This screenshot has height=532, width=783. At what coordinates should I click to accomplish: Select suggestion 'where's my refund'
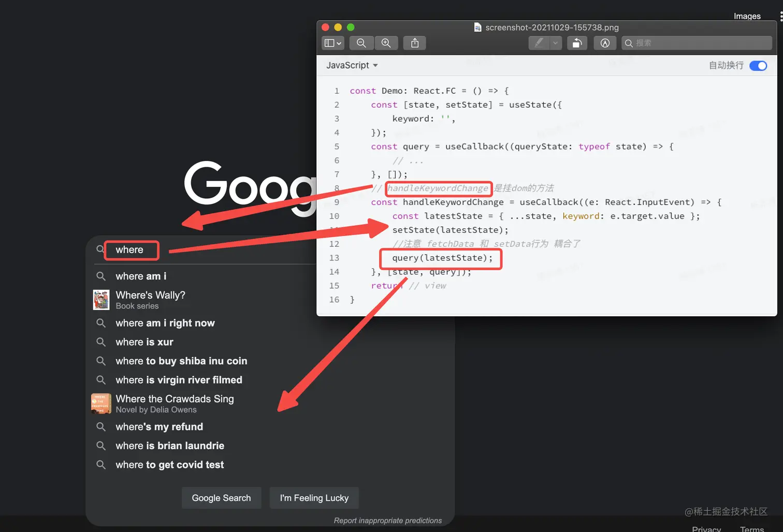pos(159,427)
